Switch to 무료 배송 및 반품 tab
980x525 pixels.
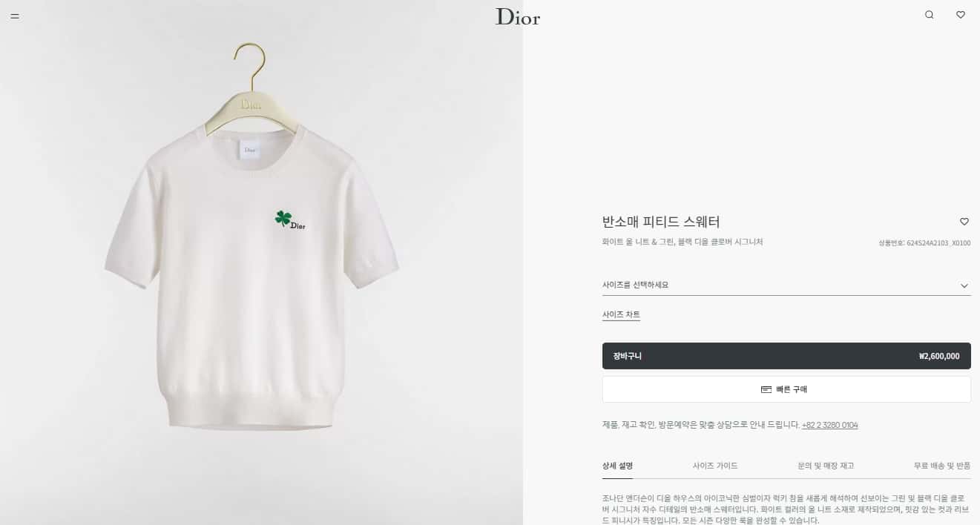942,466
